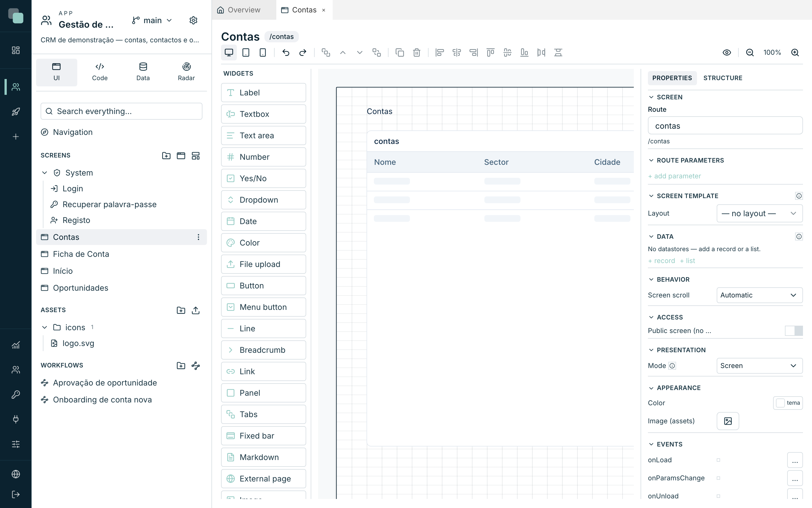Open the Contas screen options menu

[x=198, y=237]
